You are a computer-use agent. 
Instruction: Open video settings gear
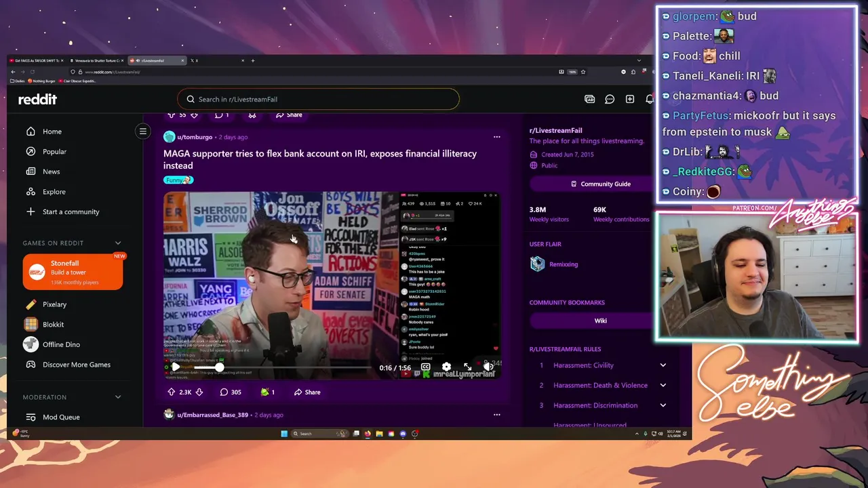tap(446, 367)
